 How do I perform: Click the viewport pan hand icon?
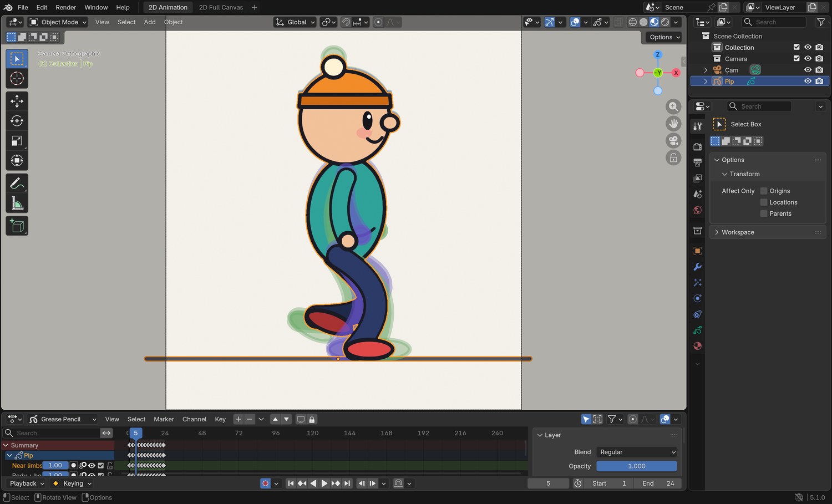click(x=673, y=124)
